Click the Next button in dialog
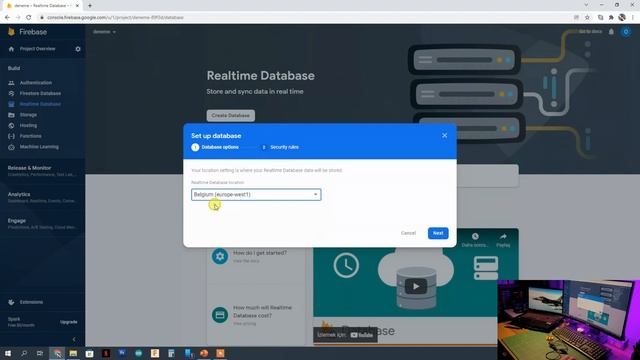Screen dimensions: 640x360 438,233
